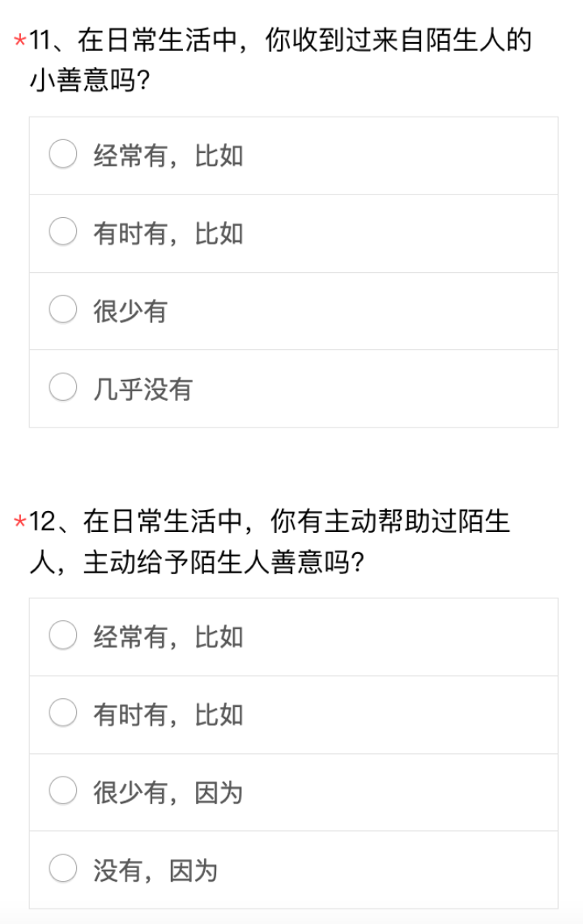Choose the '很少有' radio circle in question 11
The image size is (583, 924).
63,309
